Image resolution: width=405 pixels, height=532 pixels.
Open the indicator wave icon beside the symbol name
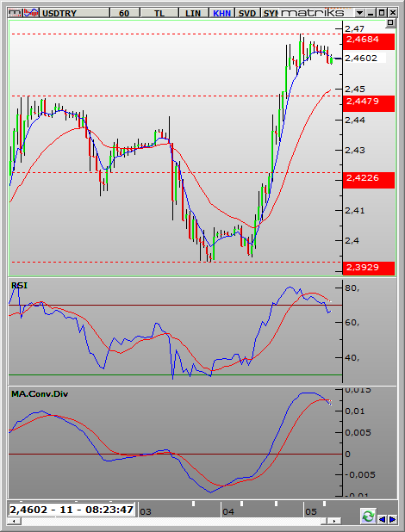click(31, 13)
